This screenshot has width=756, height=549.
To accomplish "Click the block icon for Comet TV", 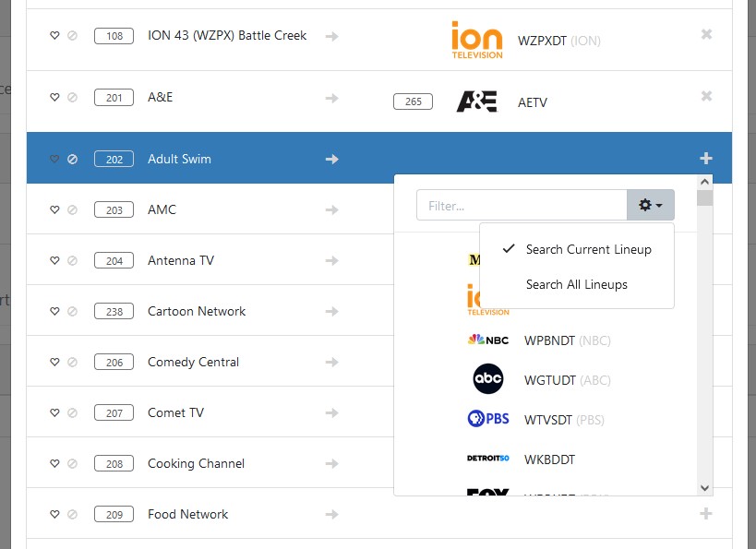I will (x=73, y=412).
